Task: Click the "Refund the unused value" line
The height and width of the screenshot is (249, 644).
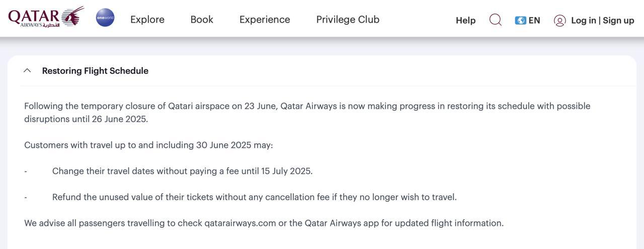Action: pos(254,197)
